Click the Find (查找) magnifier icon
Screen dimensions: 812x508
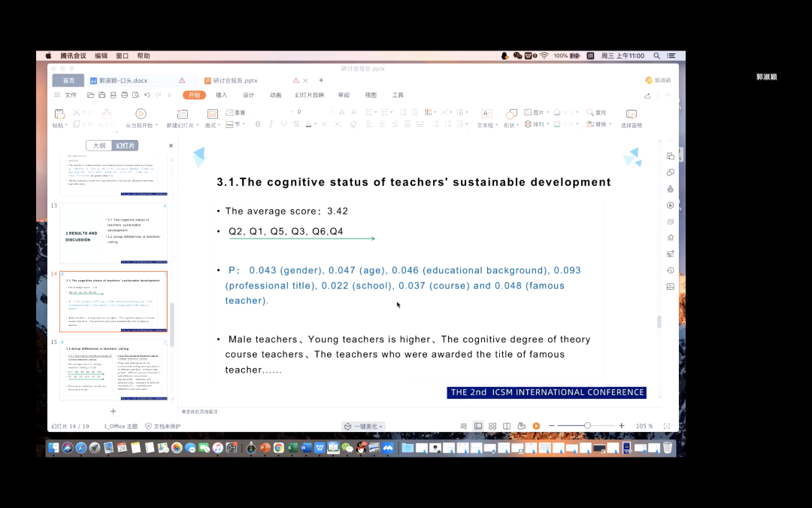coord(590,112)
